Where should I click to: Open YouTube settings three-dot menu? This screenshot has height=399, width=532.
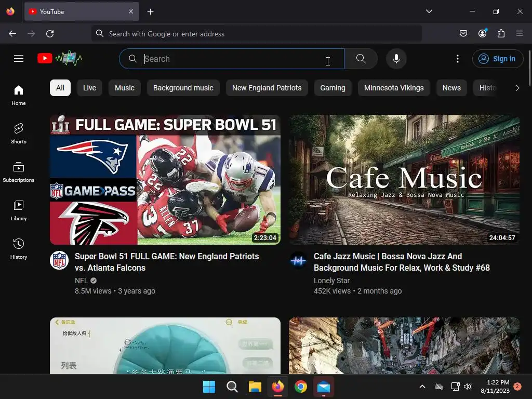tap(457, 59)
